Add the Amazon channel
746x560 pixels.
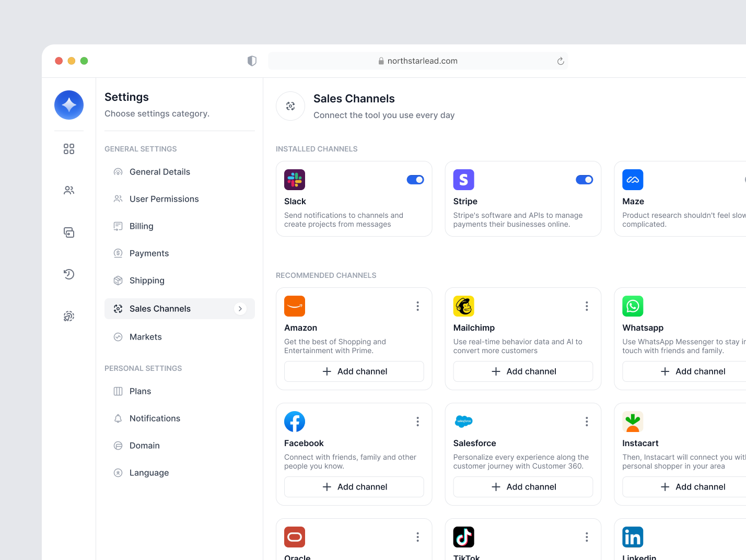coord(354,371)
